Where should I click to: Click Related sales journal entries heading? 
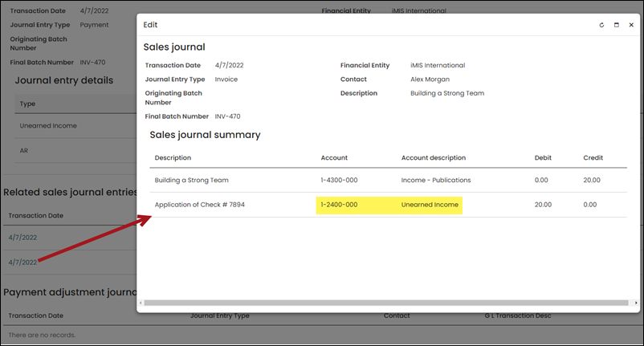click(x=70, y=192)
